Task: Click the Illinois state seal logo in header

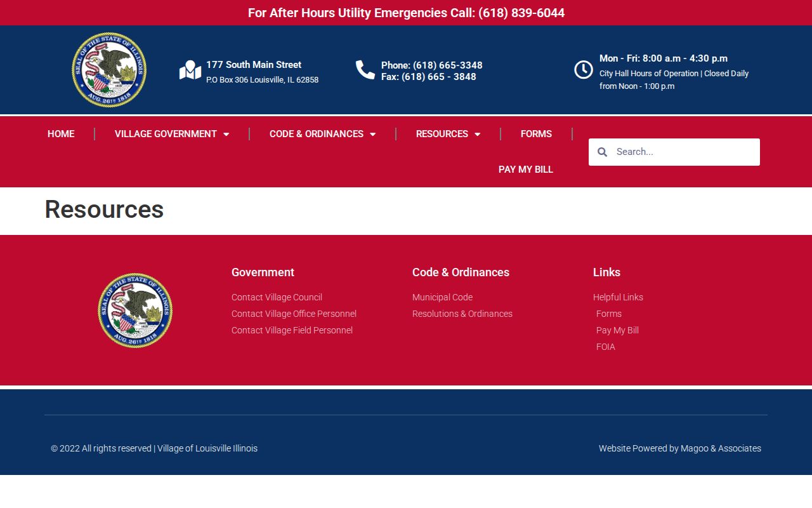Action: [109, 70]
